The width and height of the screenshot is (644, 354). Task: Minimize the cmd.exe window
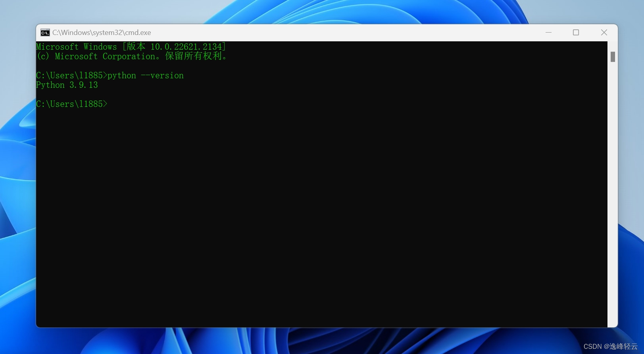coord(548,33)
